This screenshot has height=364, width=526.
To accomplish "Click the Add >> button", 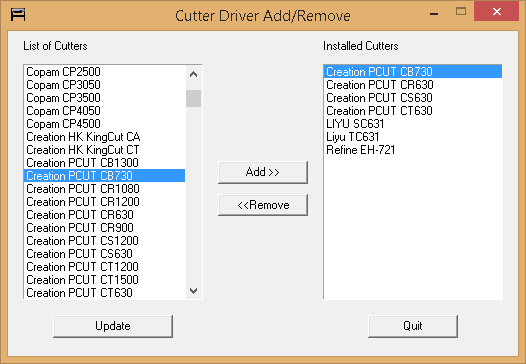I will (x=263, y=172).
